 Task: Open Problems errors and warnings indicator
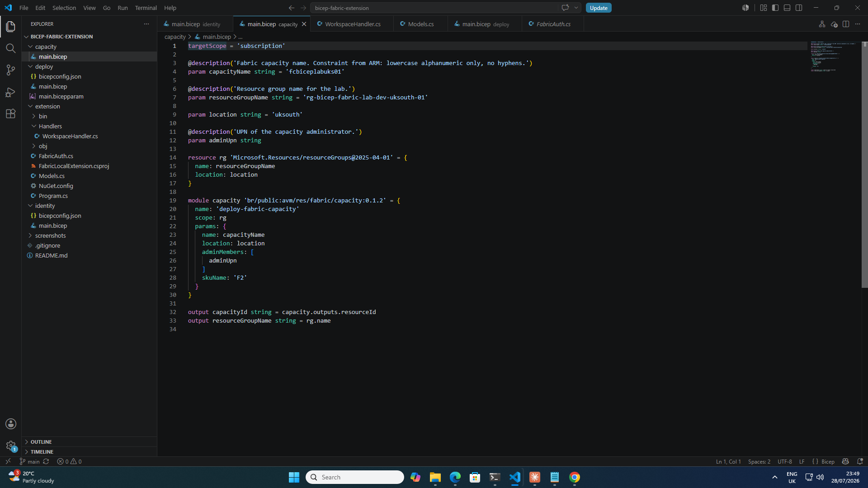[x=69, y=461]
